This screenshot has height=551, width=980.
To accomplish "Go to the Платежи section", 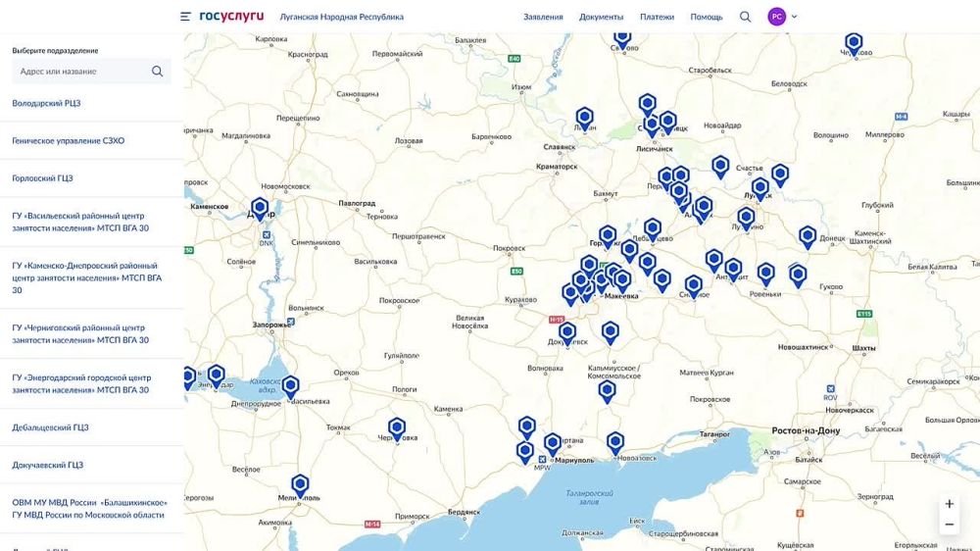I will pyautogui.click(x=657, y=17).
